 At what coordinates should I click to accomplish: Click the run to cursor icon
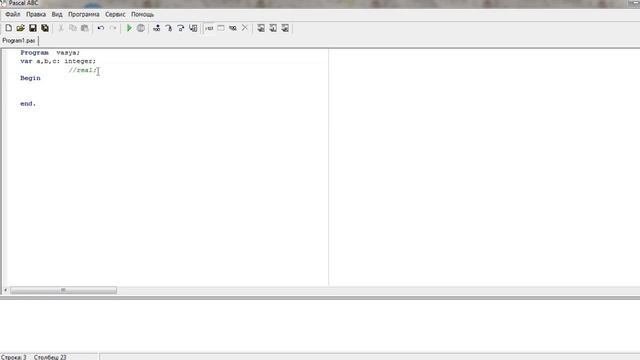(x=193, y=28)
